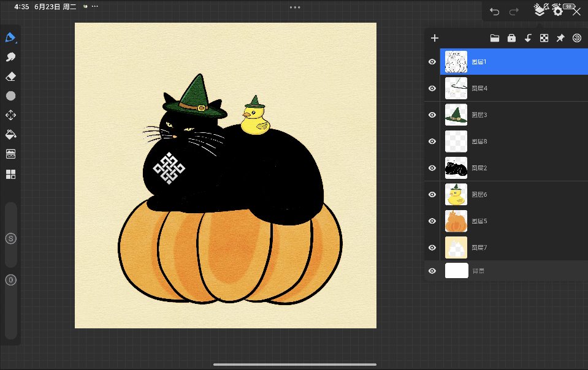Viewport: 588px width, 370px height.
Task: Toggle the layers panel stack icon
Action: 539,11
